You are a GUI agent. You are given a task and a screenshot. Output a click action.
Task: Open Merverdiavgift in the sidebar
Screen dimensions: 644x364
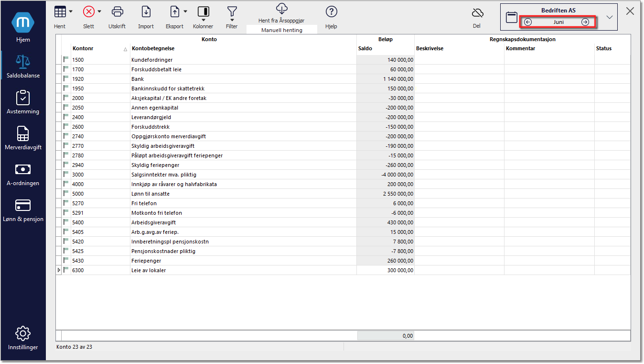23,138
